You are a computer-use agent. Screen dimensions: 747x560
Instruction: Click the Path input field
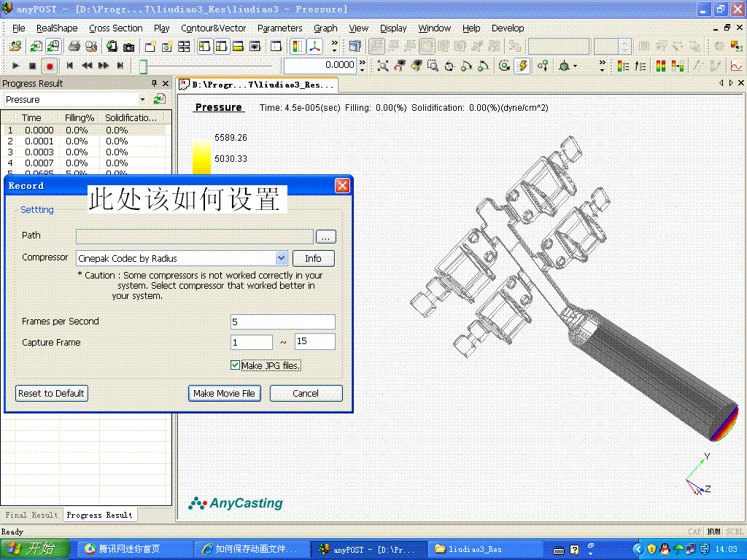pyautogui.click(x=194, y=237)
